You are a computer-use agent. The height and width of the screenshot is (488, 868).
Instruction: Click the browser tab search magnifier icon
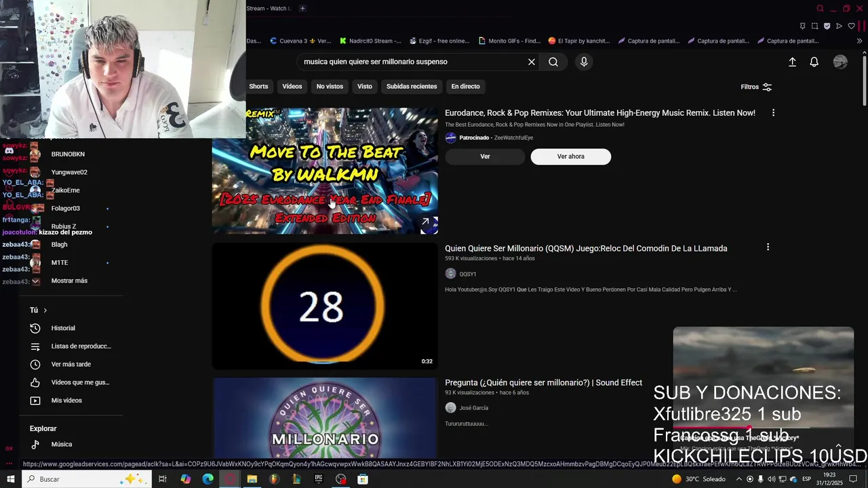(x=820, y=8)
